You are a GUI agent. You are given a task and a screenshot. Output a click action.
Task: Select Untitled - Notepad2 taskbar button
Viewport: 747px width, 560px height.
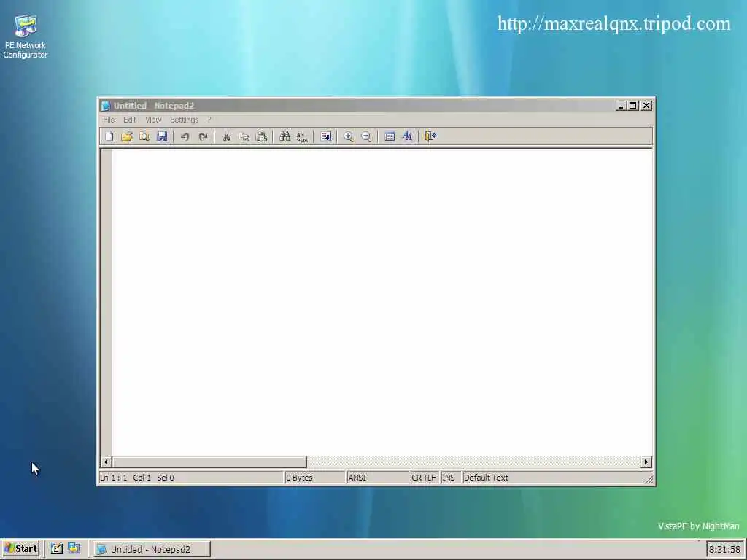point(151,549)
